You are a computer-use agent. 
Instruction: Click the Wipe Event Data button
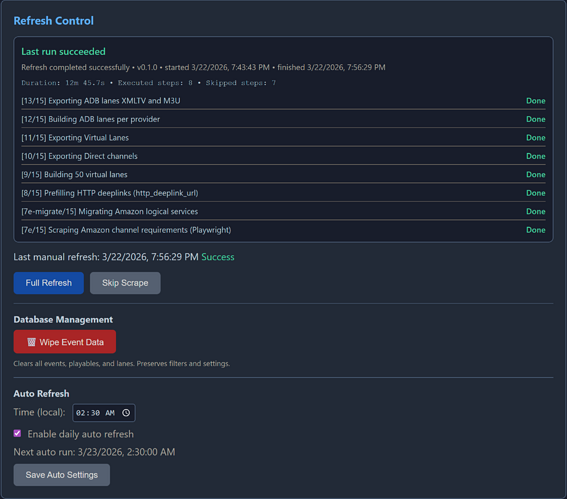[65, 342]
